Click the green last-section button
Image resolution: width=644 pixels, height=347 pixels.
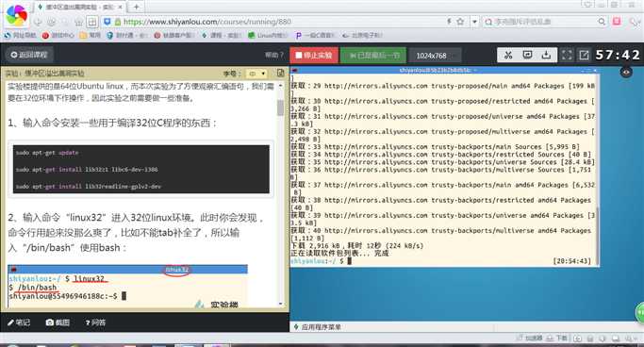(373, 55)
